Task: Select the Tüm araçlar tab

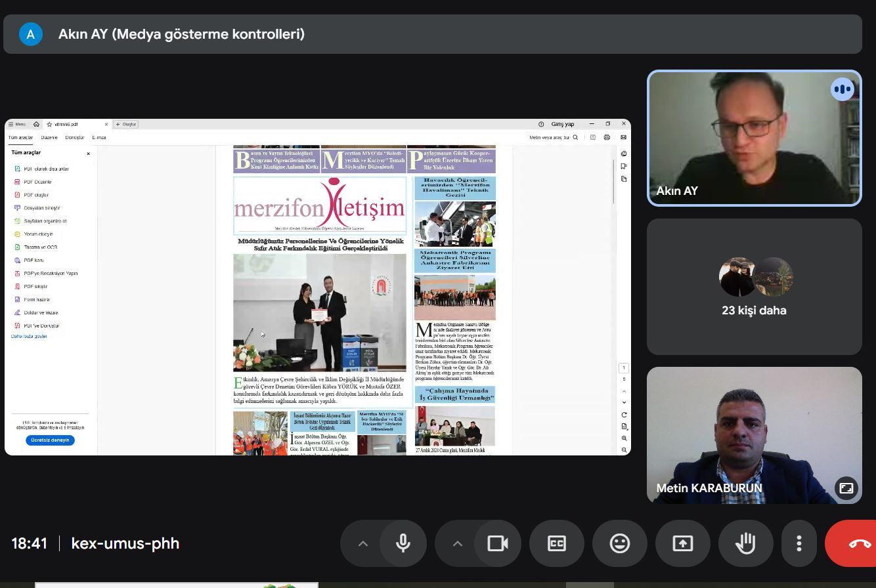Action: 20,138
